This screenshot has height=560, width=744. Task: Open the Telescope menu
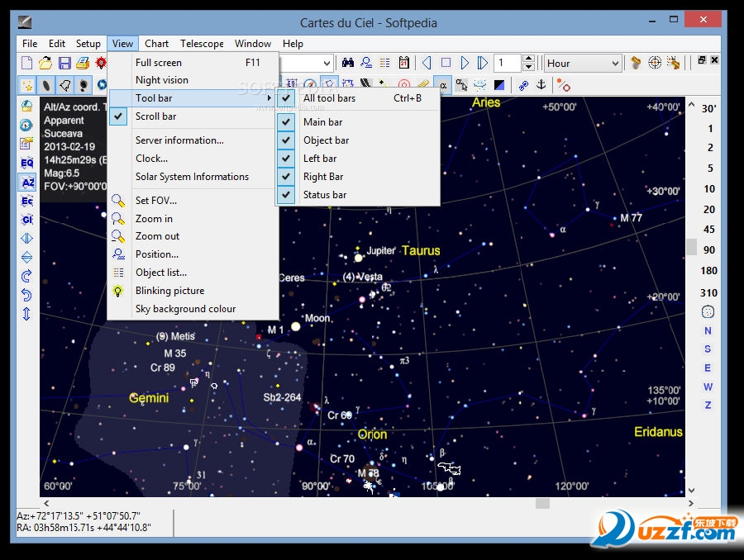pyautogui.click(x=202, y=44)
